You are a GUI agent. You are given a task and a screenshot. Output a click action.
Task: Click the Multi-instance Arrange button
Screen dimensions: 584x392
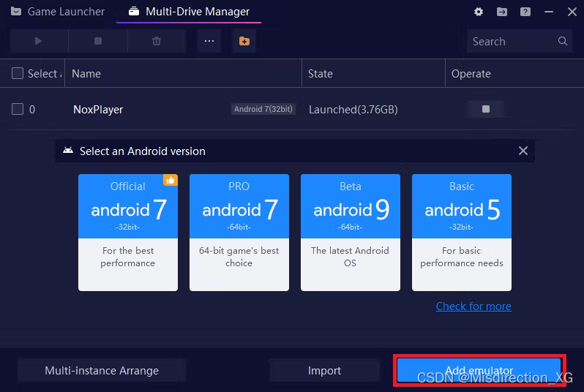click(102, 370)
